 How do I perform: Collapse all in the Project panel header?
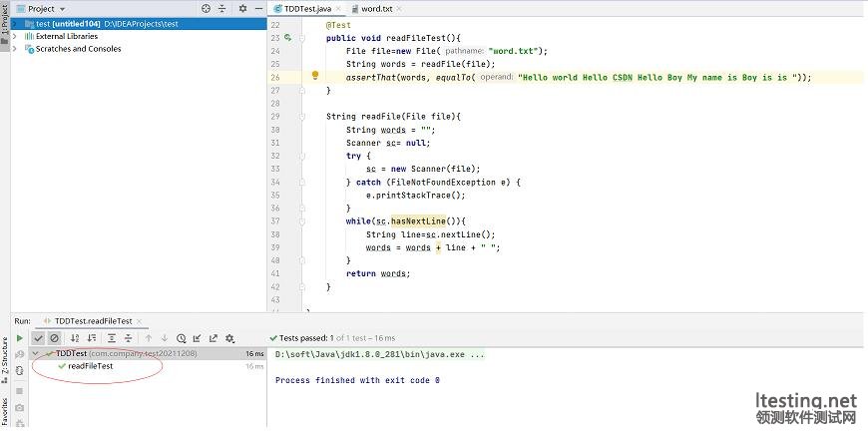221,9
